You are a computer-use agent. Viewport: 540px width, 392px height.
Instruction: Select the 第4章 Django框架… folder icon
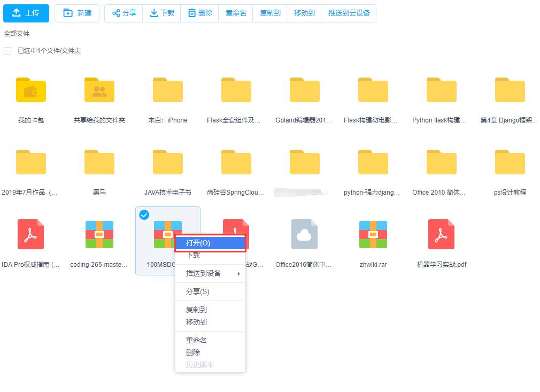point(510,90)
